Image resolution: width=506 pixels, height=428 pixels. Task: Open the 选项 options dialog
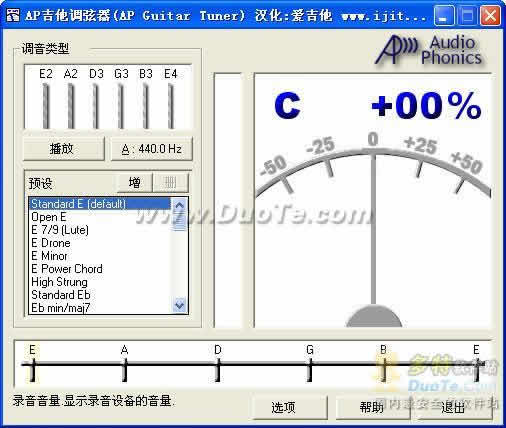pyautogui.click(x=290, y=408)
